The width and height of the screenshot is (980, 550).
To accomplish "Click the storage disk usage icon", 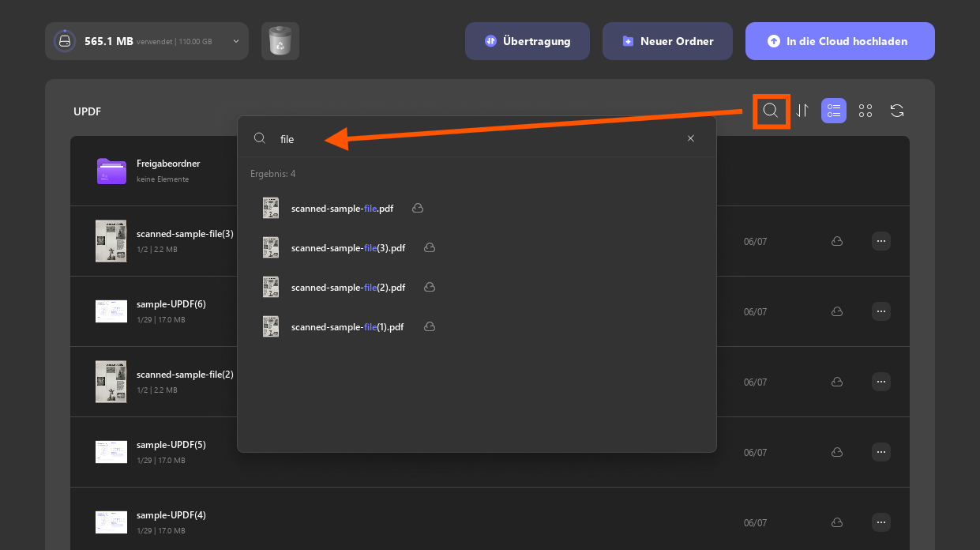I will pos(65,41).
